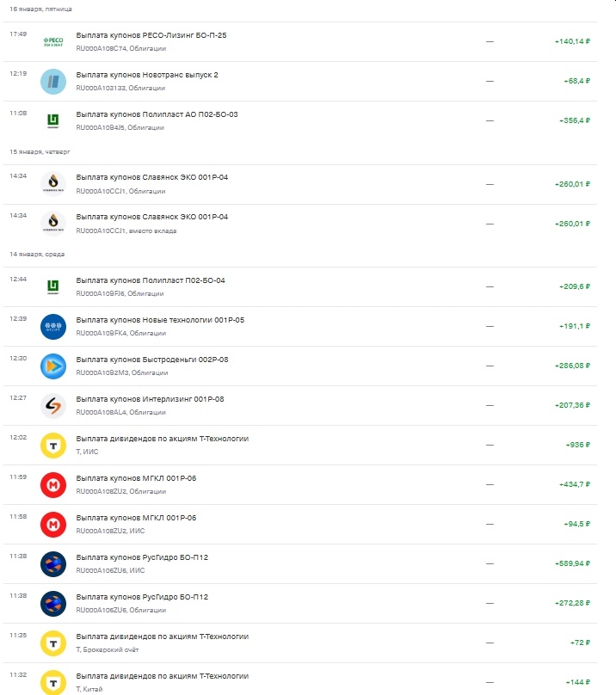This screenshot has width=616, height=695.
Task: Click Славянск ЭКО icon in Облигации row
Action: point(53,184)
